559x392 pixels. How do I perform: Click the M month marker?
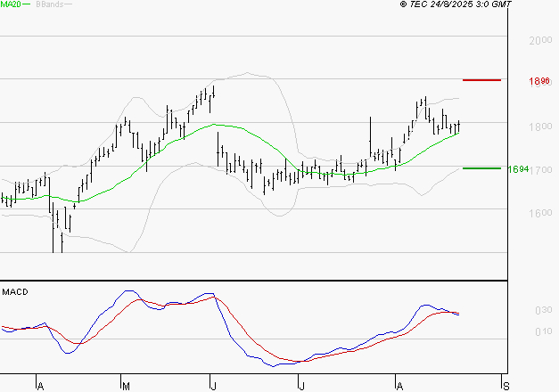[126, 387]
